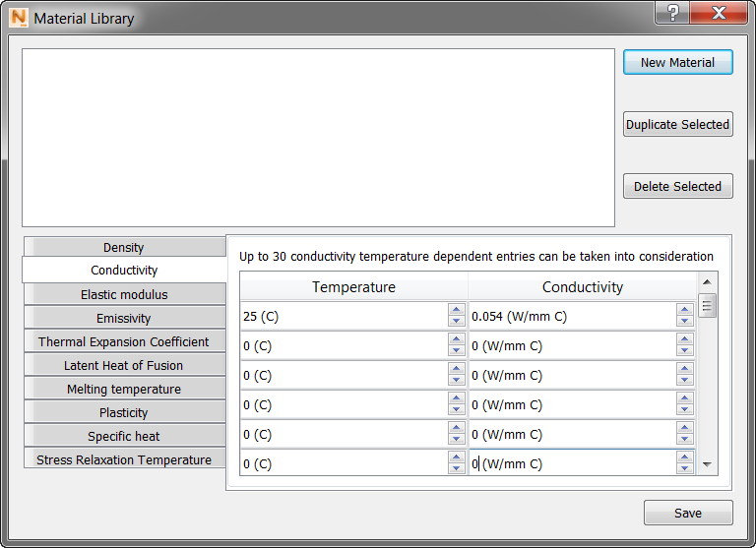Image resolution: width=756 pixels, height=548 pixels.
Task: Go to Latent Heat of Fusion tab
Action: (124, 365)
